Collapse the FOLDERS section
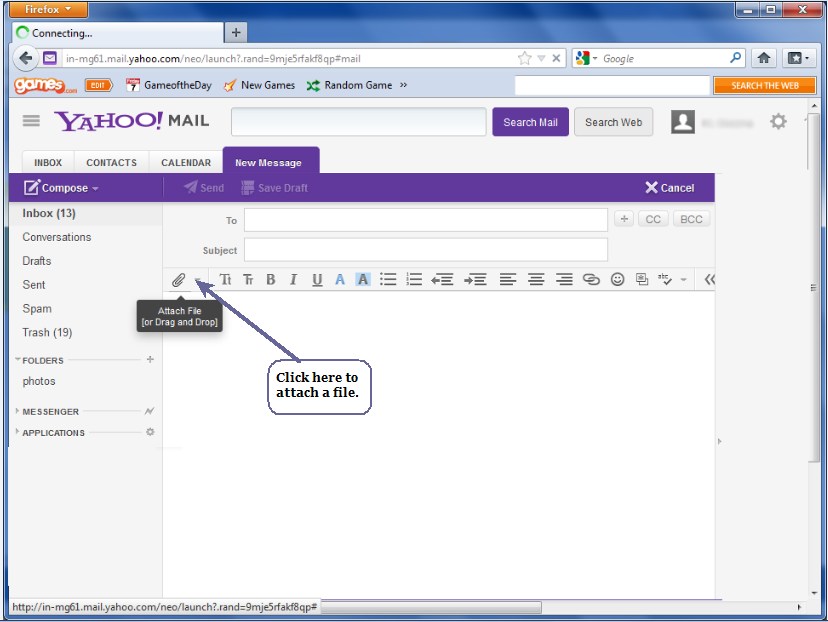The width and height of the screenshot is (828, 622). tap(16, 358)
